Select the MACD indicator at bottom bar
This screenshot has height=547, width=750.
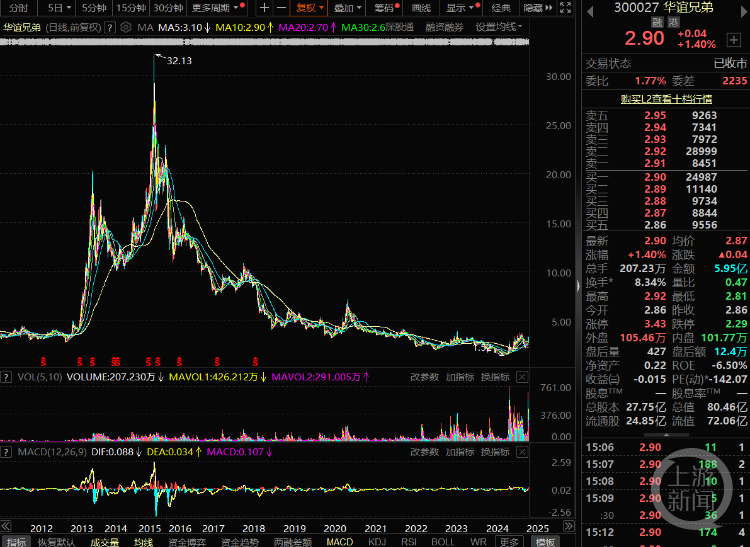click(x=340, y=542)
